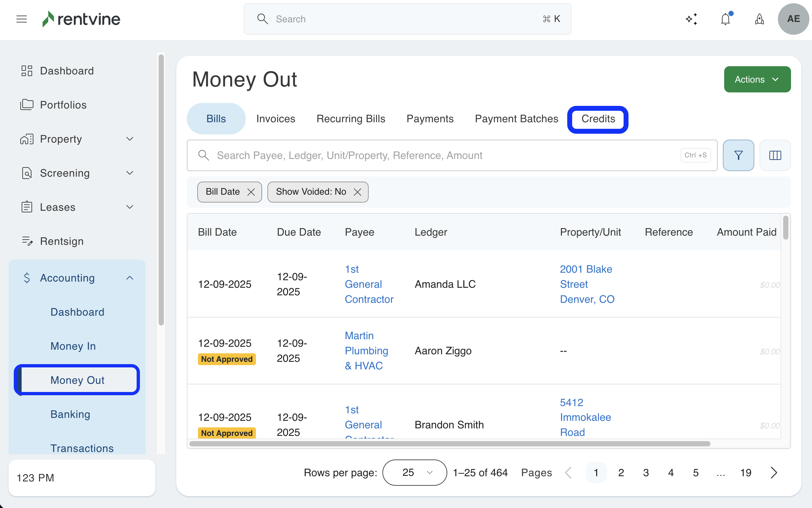Remove the Show Voided: No filter

pos(357,192)
